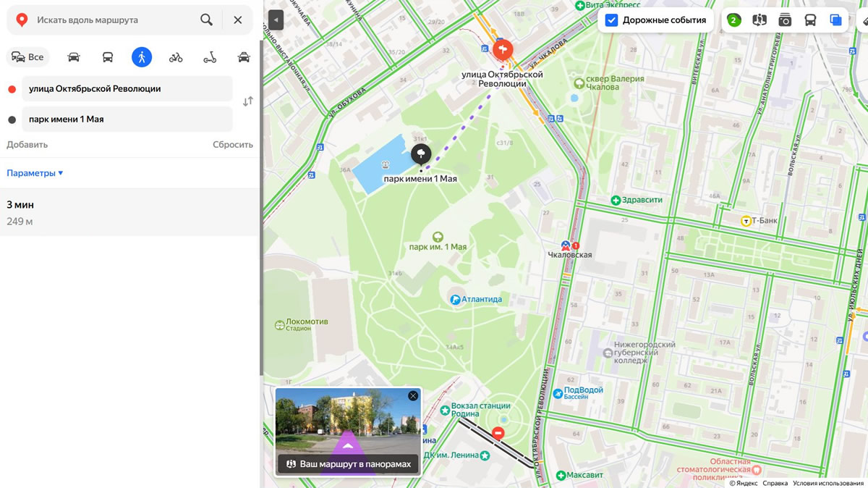Click the magnifier search icon
Image resolution: width=868 pixels, height=488 pixels.
click(207, 20)
